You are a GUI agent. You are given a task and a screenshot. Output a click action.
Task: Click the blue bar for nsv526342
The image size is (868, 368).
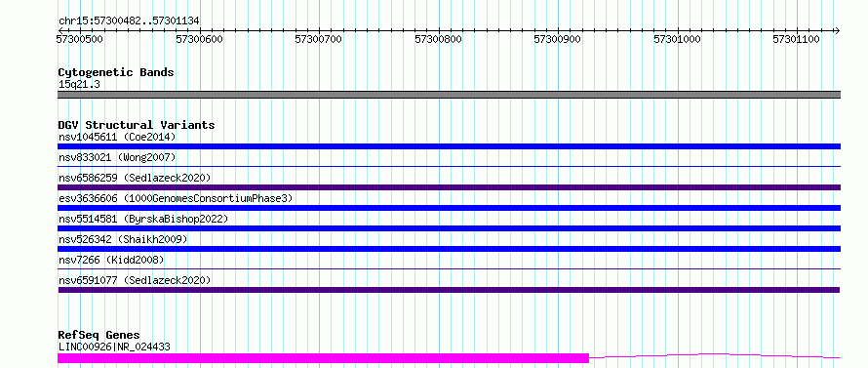tap(449, 249)
